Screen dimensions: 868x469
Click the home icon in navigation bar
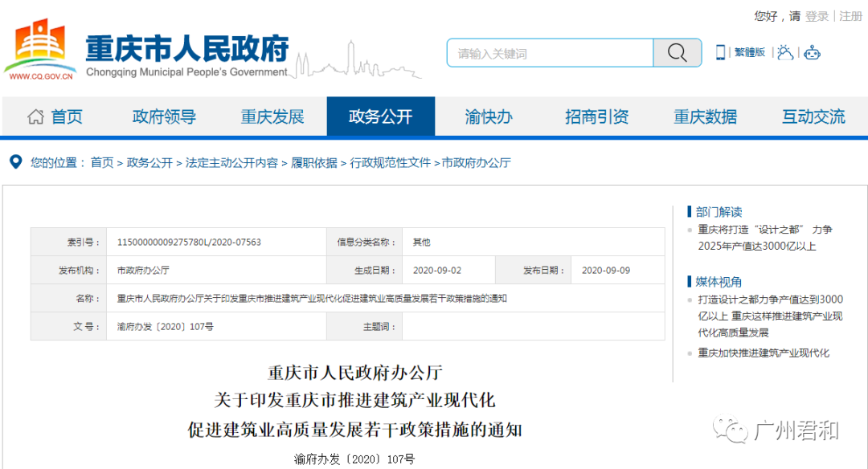click(x=36, y=116)
